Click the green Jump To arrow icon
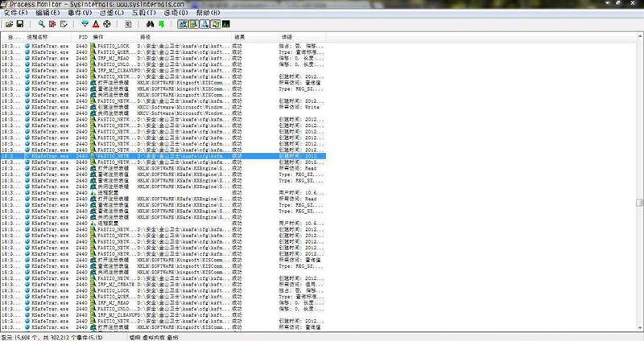This screenshot has height=341, width=644. pyautogui.click(x=162, y=24)
